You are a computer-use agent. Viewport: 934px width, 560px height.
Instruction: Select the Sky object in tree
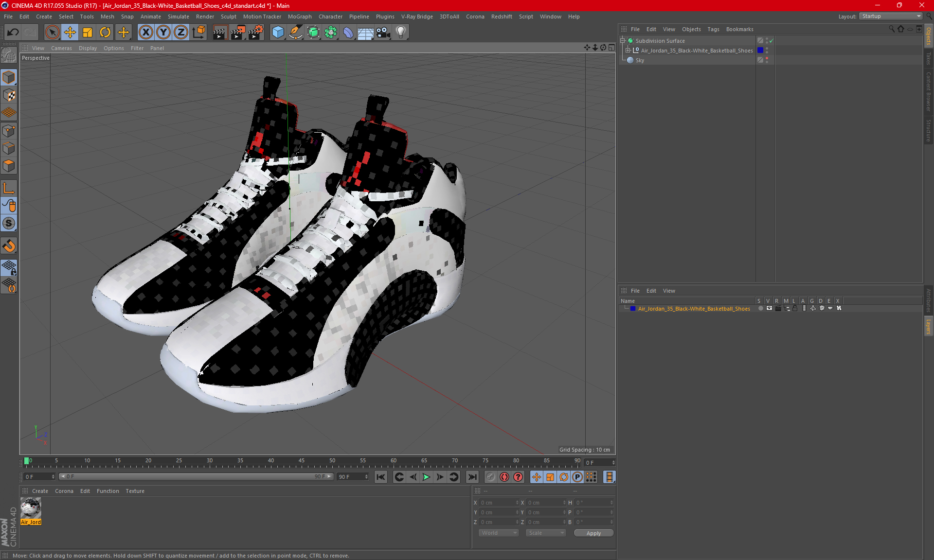tap(640, 60)
